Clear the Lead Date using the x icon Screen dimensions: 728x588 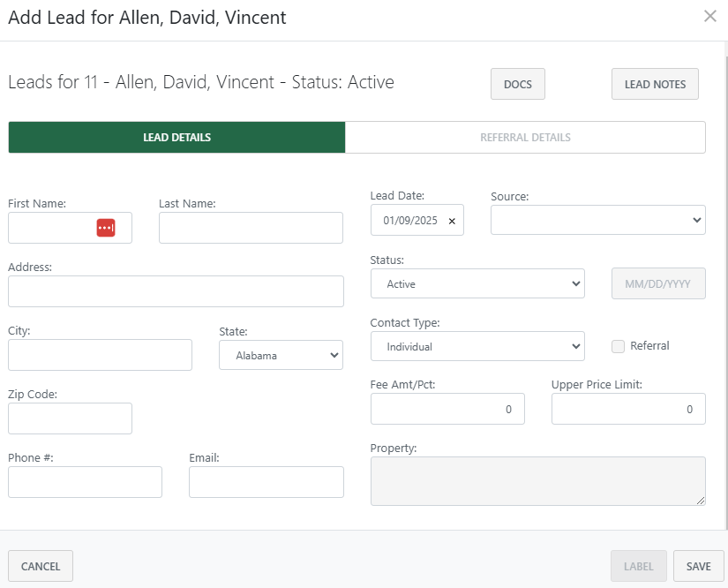tap(451, 219)
